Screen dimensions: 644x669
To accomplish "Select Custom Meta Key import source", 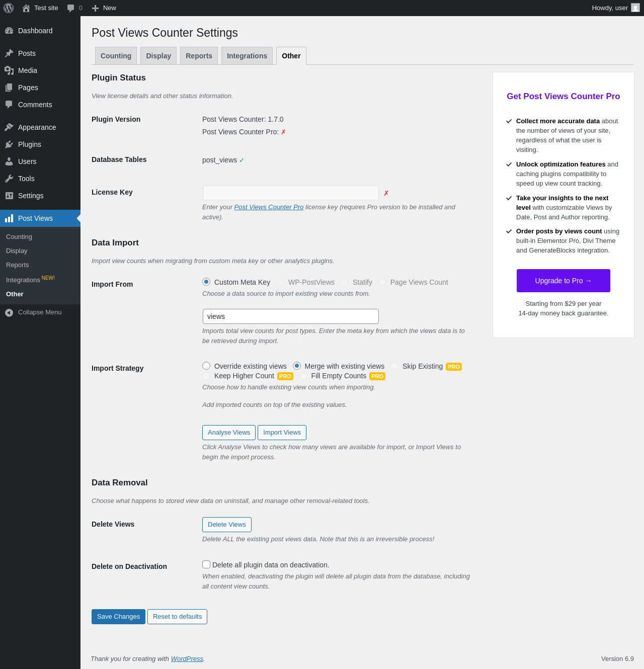I will click(x=206, y=282).
